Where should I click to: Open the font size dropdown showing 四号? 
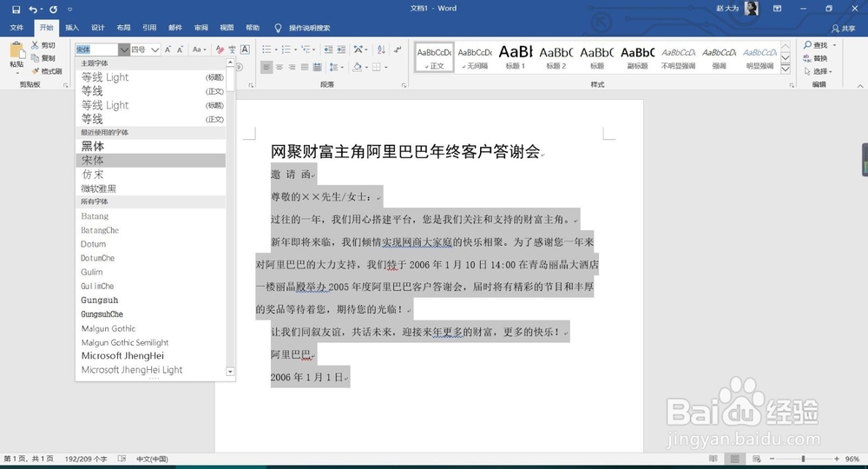click(155, 50)
